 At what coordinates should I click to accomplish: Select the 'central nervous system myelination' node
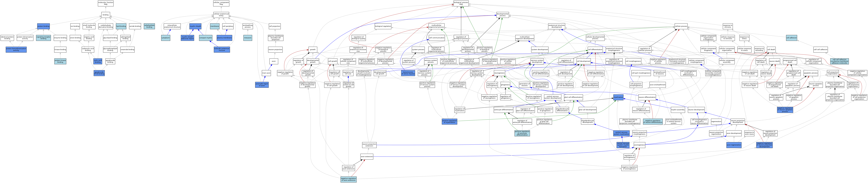(621, 133)
